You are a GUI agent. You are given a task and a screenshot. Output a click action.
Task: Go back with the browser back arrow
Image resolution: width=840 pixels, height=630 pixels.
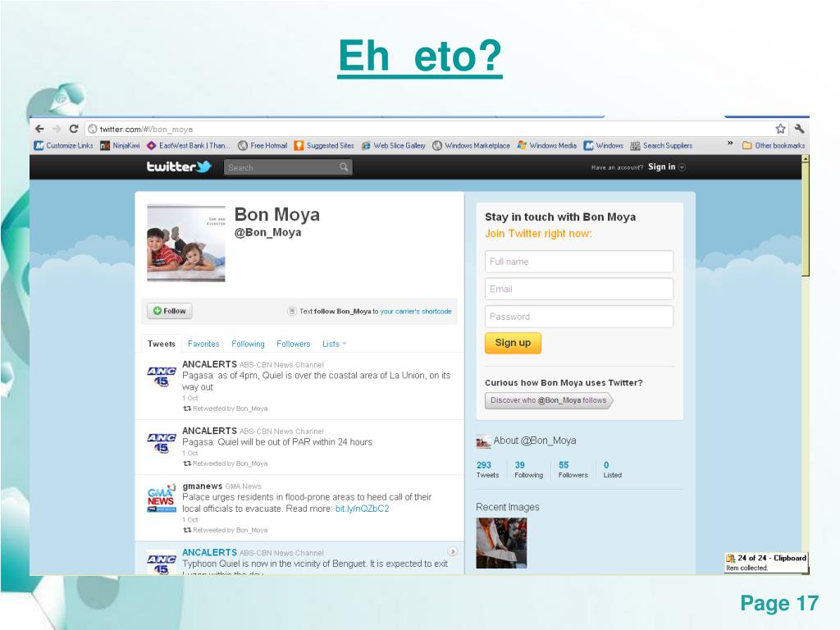coord(39,129)
